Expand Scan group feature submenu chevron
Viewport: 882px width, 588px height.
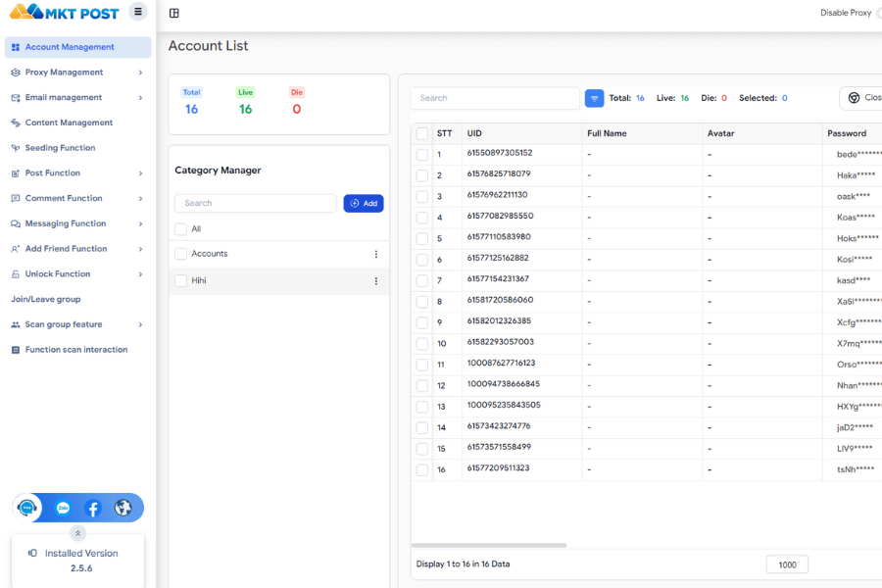(140, 324)
